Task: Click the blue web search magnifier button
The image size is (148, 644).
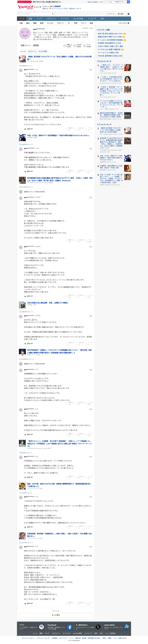Action: (129, 2)
